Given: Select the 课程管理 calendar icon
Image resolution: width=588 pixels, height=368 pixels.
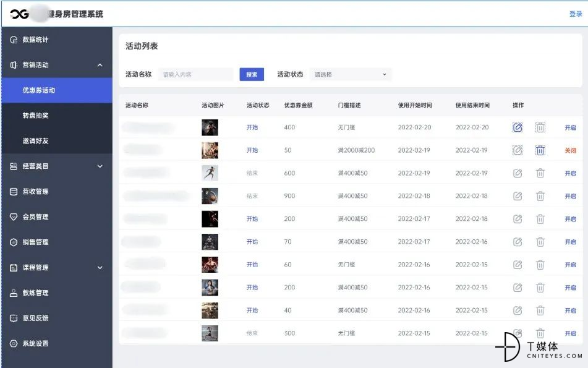Looking at the screenshot, I should point(14,267).
